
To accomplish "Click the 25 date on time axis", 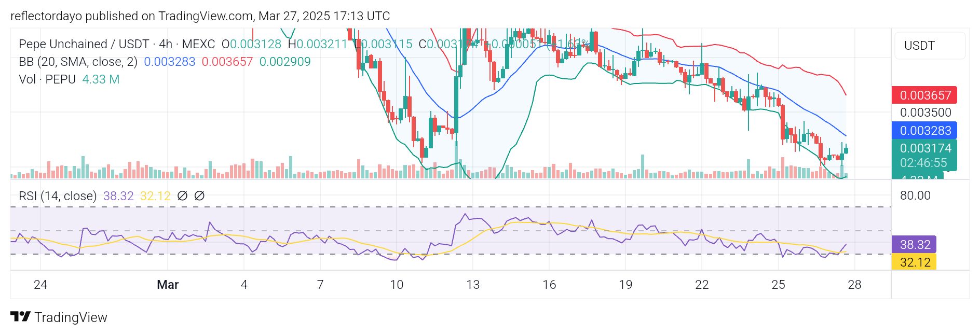I will point(778,285).
